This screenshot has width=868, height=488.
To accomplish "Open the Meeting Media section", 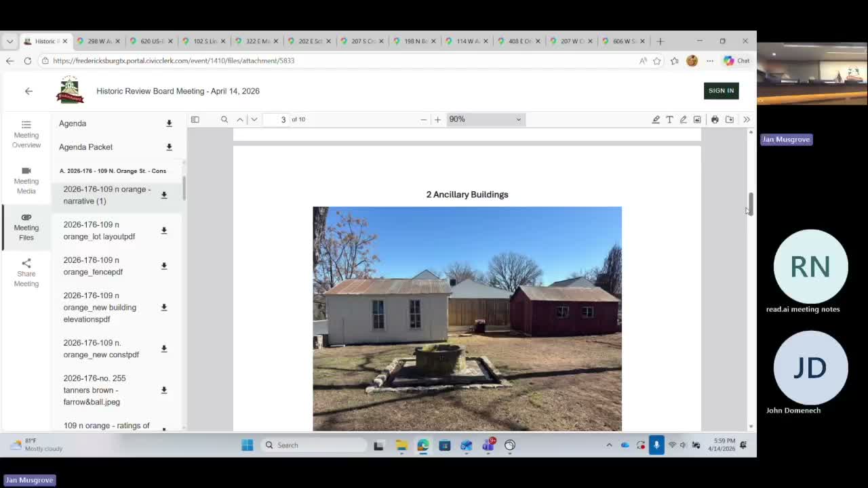I will [x=26, y=180].
